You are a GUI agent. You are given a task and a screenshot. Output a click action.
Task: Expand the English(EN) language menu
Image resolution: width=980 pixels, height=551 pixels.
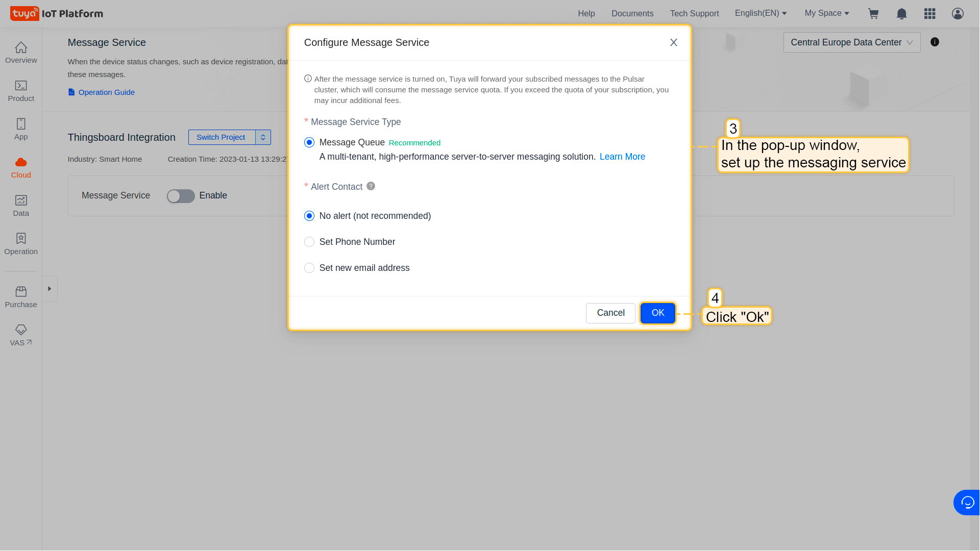click(761, 13)
